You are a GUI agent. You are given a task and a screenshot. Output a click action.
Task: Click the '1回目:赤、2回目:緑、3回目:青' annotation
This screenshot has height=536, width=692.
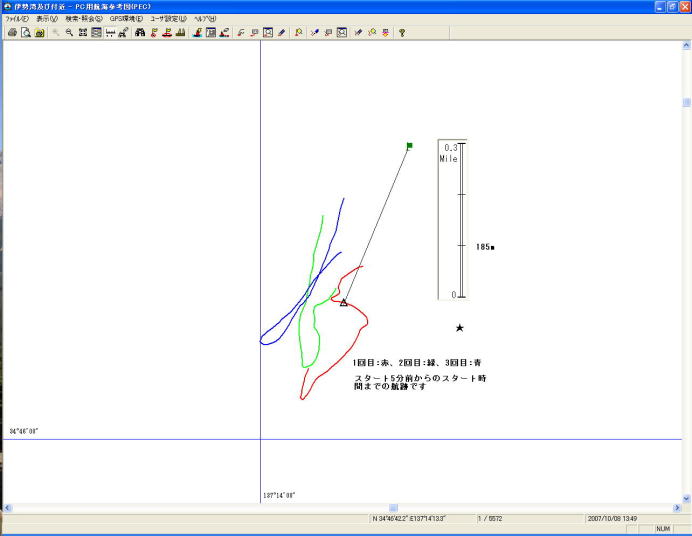[417, 363]
